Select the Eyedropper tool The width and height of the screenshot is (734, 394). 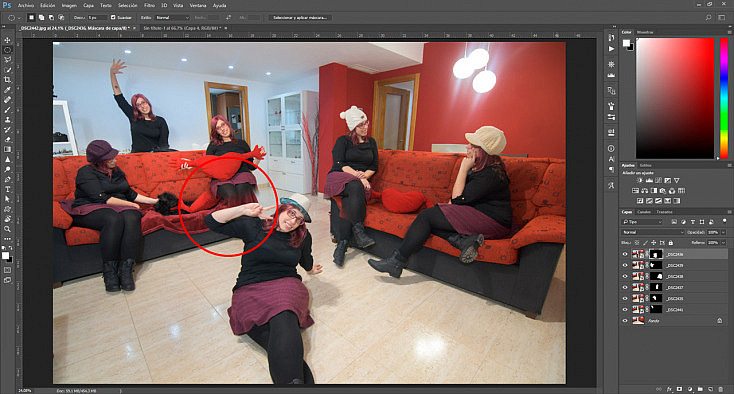(x=7, y=90)
